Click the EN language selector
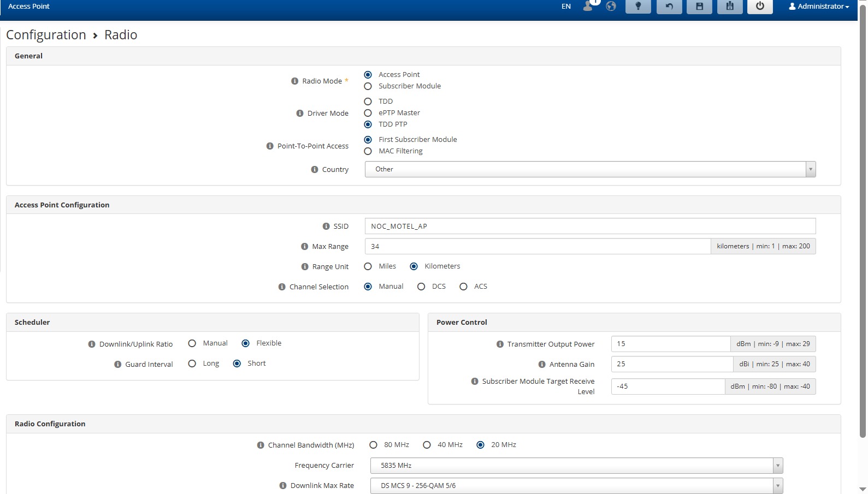Image resolution: width=868 pixels, height=494 pixels. [566, 7]
